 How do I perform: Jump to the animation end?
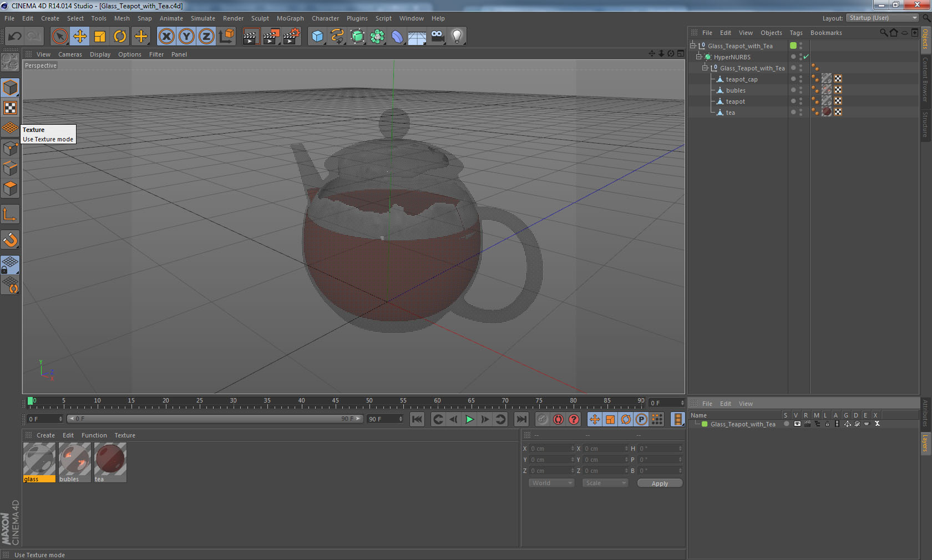pyautogui.click(x=521, y=419)
